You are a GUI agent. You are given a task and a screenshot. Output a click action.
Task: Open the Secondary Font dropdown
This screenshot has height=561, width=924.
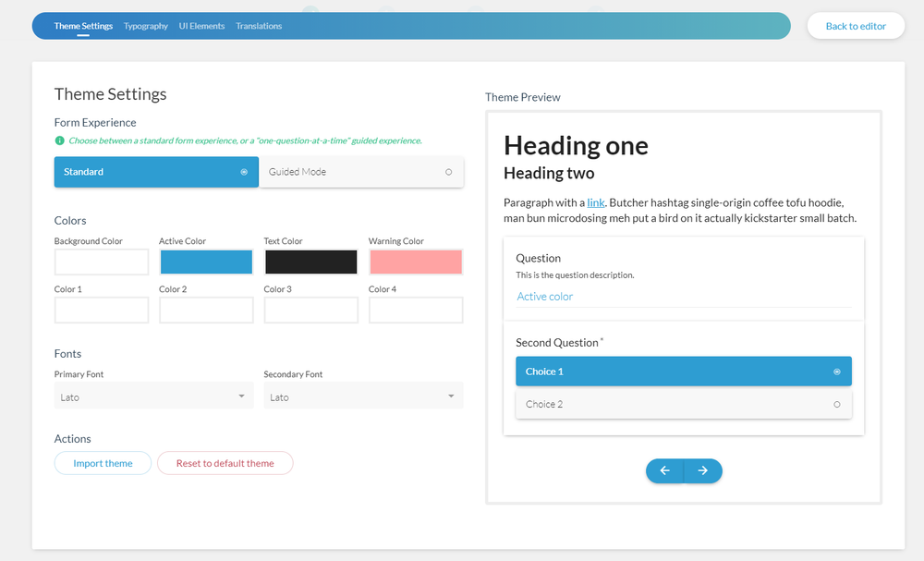point(363,396)
